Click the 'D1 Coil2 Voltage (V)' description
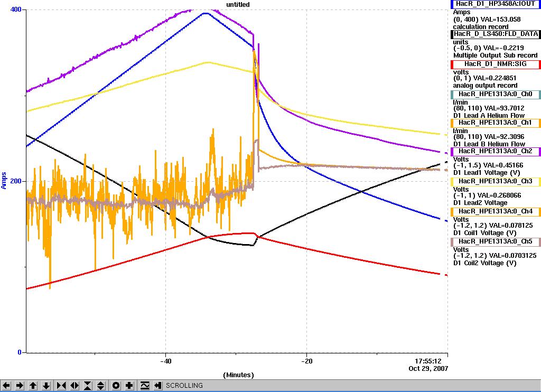This screenshot has height=392, width=541. coord(484,263)
